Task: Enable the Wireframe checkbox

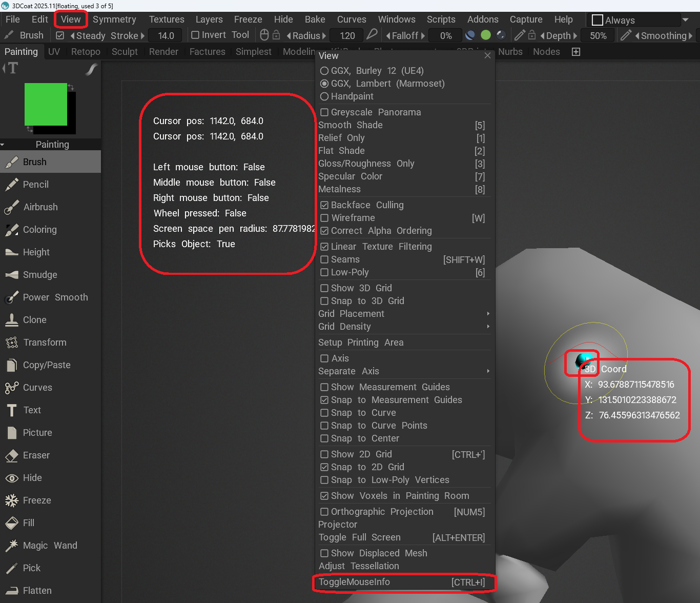Action: click(324, 218)
